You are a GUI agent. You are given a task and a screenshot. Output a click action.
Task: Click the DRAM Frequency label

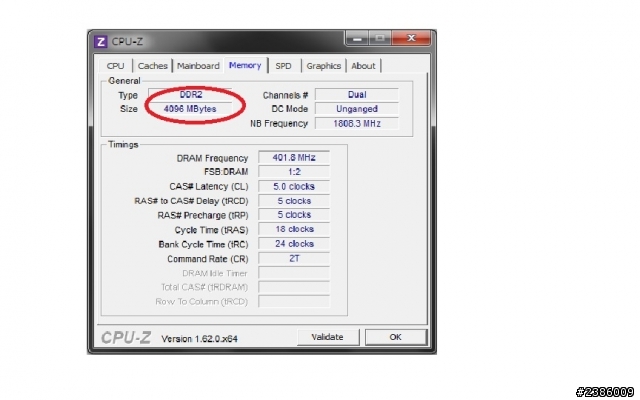(212, 158)
